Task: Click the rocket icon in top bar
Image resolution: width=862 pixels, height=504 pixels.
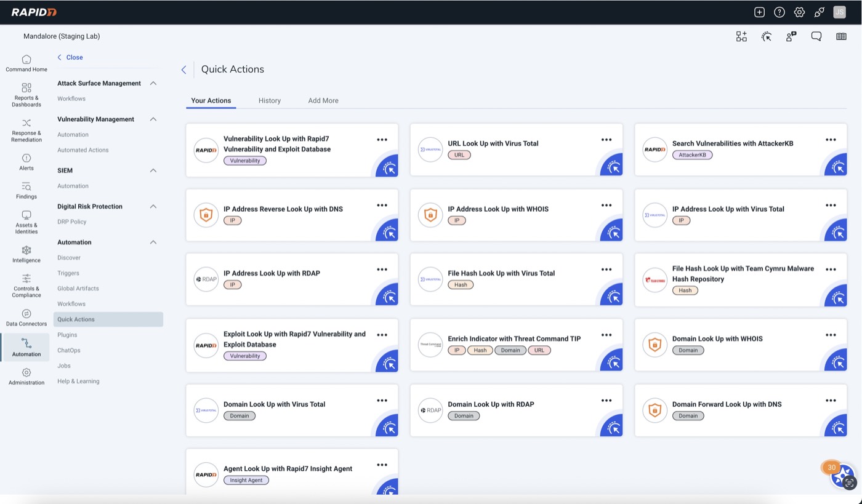Action: pos(819,12)
